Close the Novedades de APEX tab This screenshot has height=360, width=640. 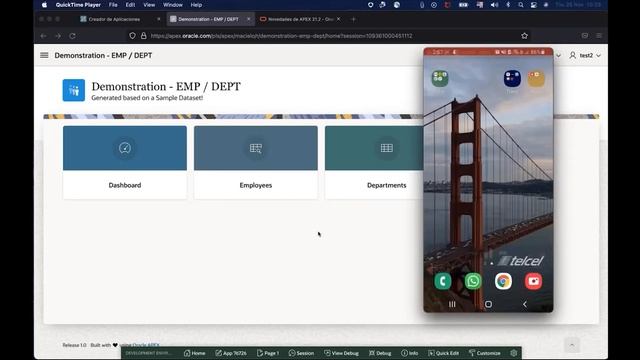click(x=338, y=19)
